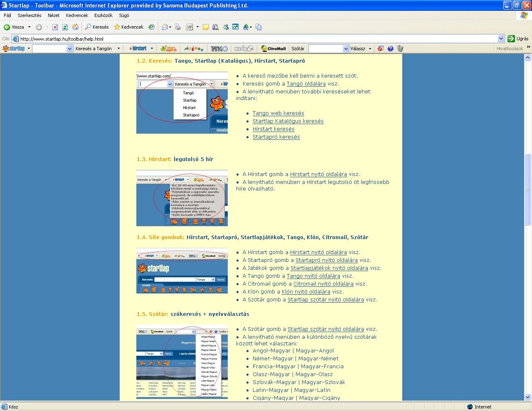Click the Szótár section screenshot thumbnail
The image size is (532, 411).
[182, 362]
